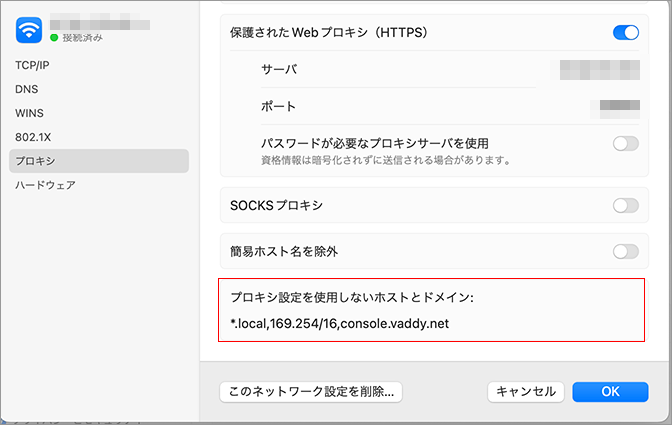The image size is (672, 425).
Task: Click the blurred network name beside the Wi-Fi icon
Action: point(100,22)
